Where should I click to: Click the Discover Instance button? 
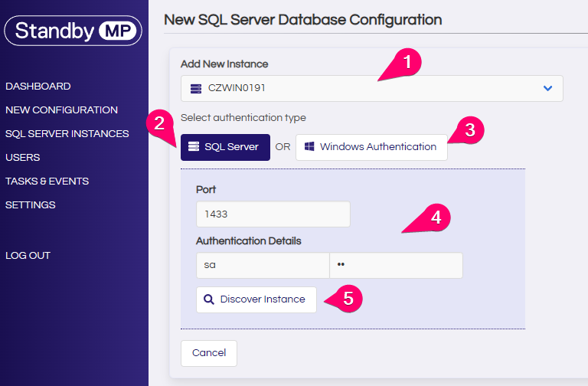[x=256, y=299]
